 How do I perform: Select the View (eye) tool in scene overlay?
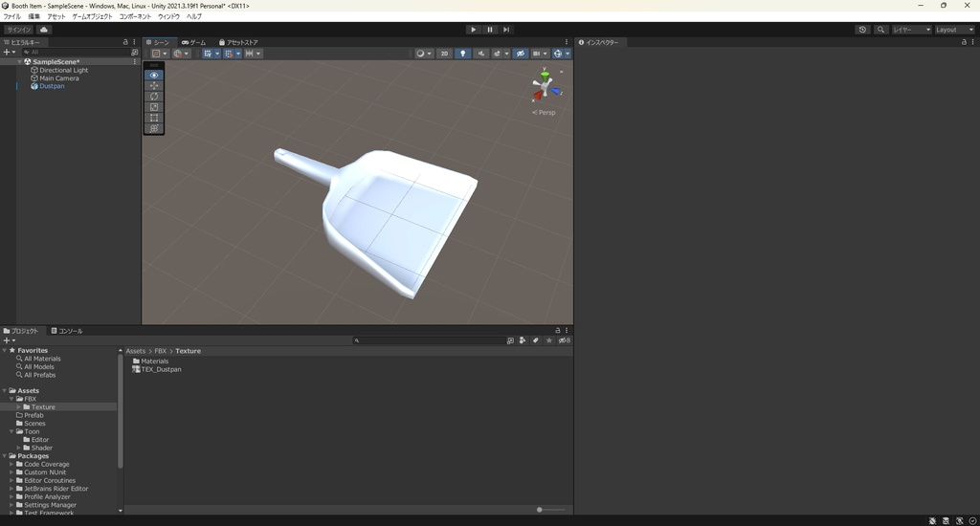point(154,75)
